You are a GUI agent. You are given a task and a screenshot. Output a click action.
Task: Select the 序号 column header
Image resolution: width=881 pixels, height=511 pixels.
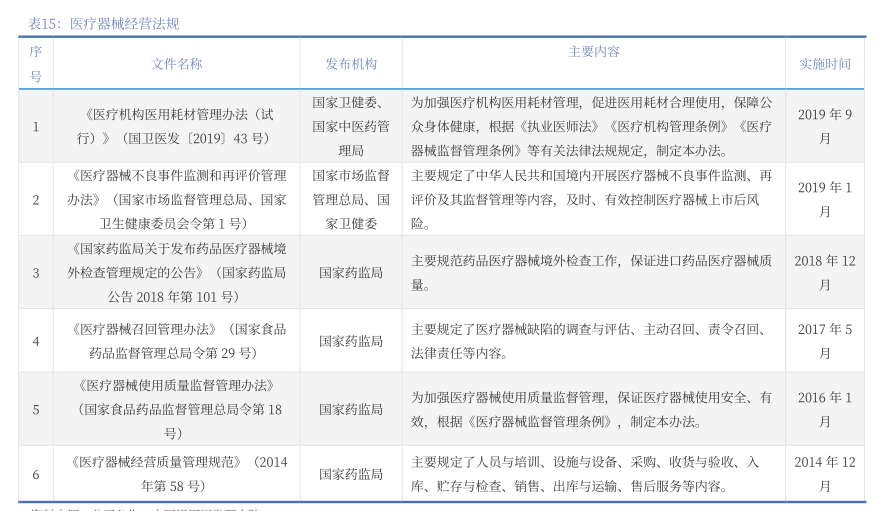[x=35, y=63]
